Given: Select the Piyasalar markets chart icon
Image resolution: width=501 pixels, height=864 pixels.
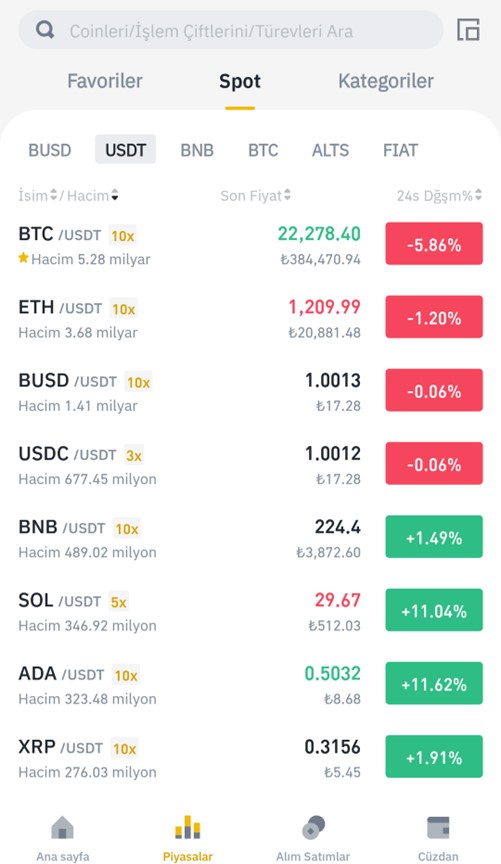Looking at the screenshot, I should 187,828.
